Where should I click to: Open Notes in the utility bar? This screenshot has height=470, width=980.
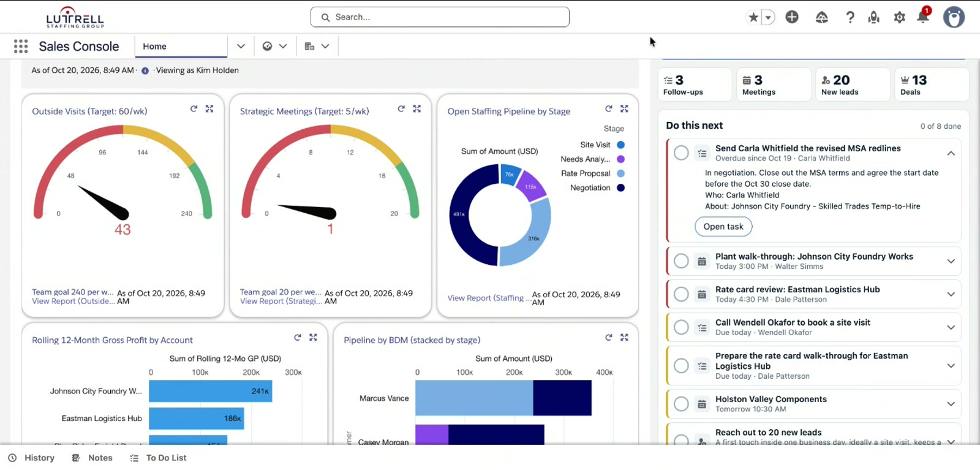92,458
